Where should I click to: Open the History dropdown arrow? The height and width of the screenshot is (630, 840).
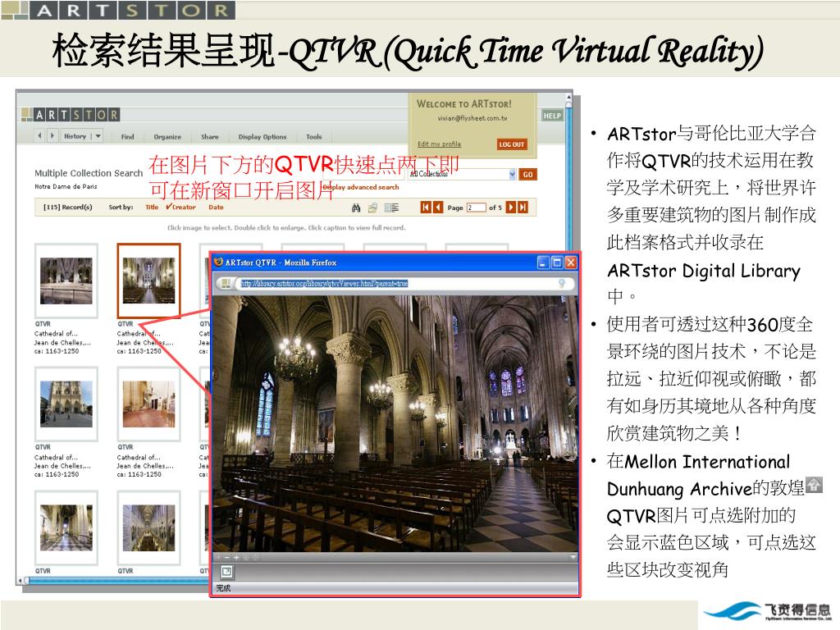point(98,136)
